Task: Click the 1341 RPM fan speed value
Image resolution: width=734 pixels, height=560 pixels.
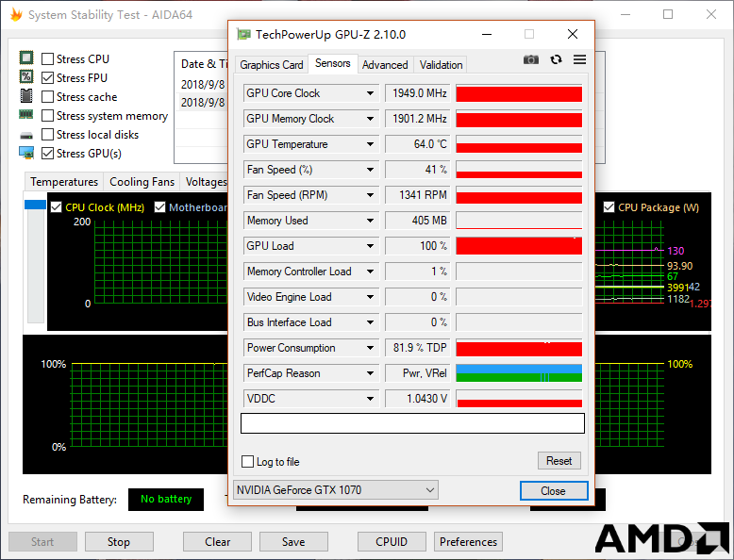Action: click(418, 195)
